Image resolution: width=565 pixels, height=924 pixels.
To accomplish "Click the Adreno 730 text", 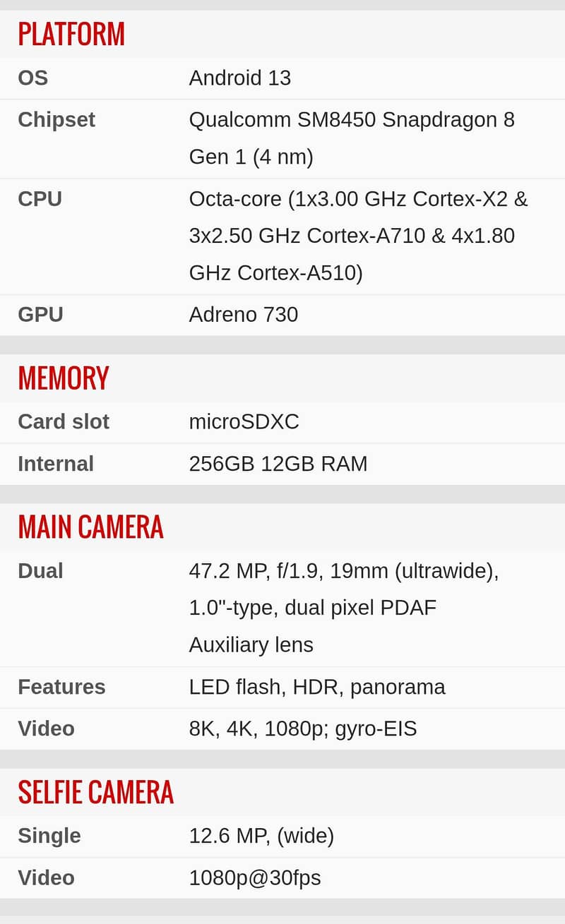I will (244, 315).
